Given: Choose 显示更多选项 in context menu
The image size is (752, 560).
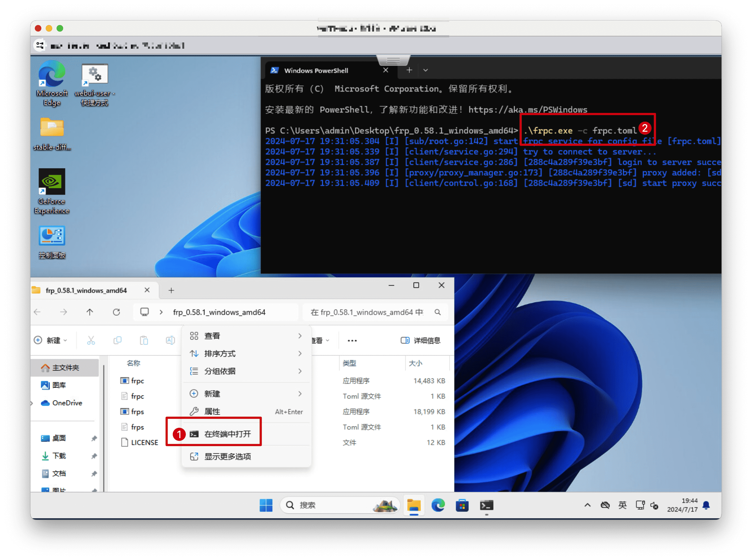Looking at the screenshot, I should coord(246,456).
